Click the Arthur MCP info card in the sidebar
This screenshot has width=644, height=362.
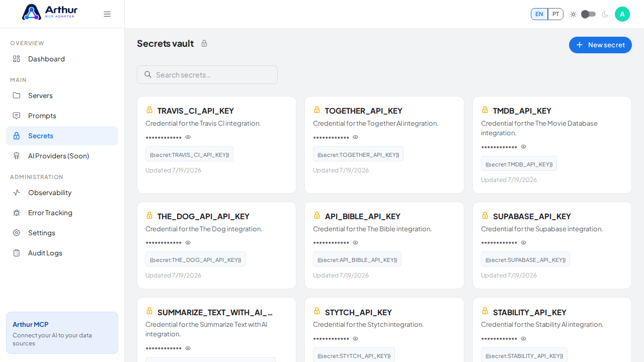(x=62, y=333)
